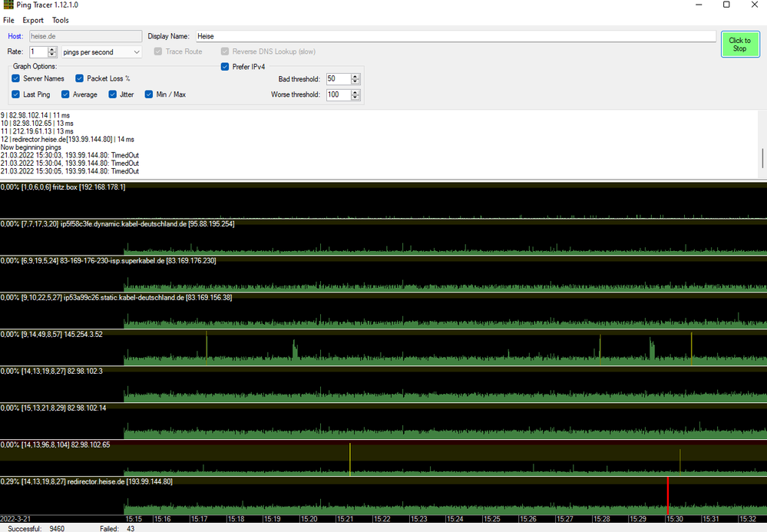Toggle the Jitter graph option
The width and height of the screenshot is (767, 532).
click(x=113, y=94)
